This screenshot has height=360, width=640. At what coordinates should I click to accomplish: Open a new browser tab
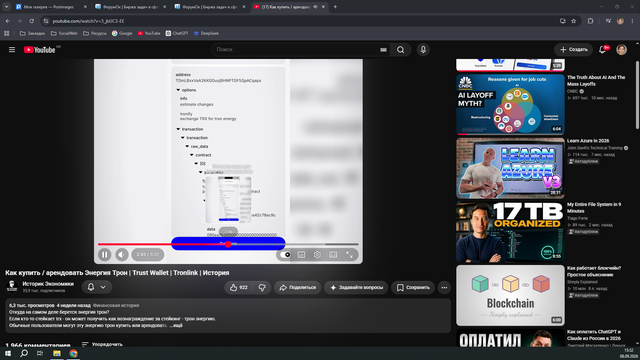tap(335, 7)
